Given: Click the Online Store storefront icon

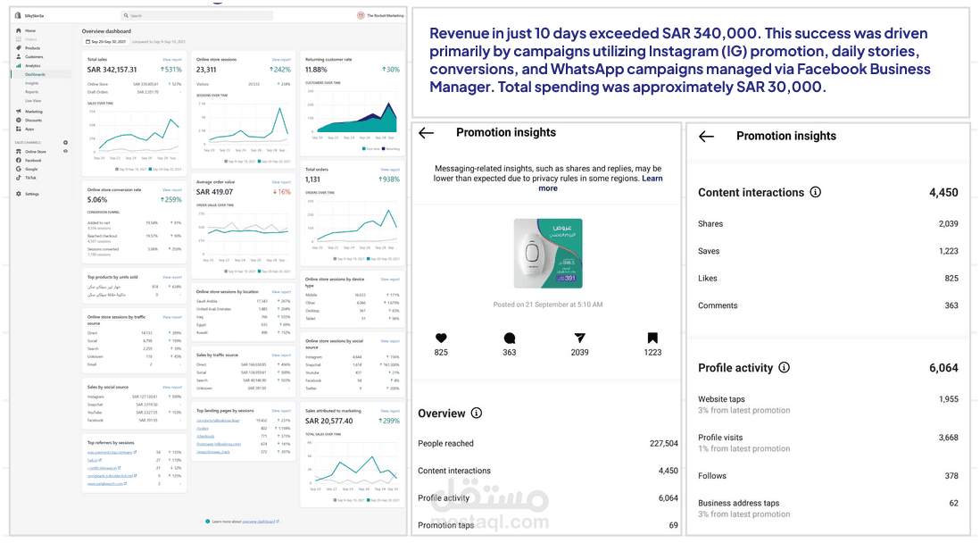Looking at the screenshot, I should pyautogui.click(x=19, y=152).
